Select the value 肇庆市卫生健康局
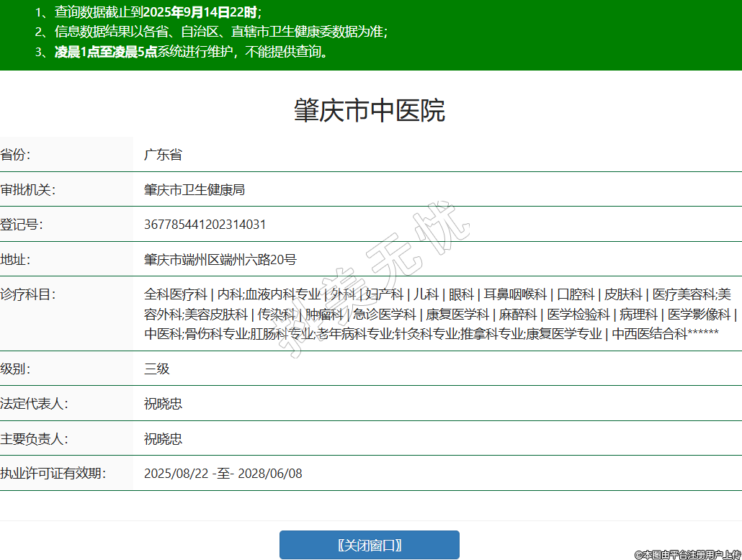Screen dimensions: 742x560 point(195,190)
